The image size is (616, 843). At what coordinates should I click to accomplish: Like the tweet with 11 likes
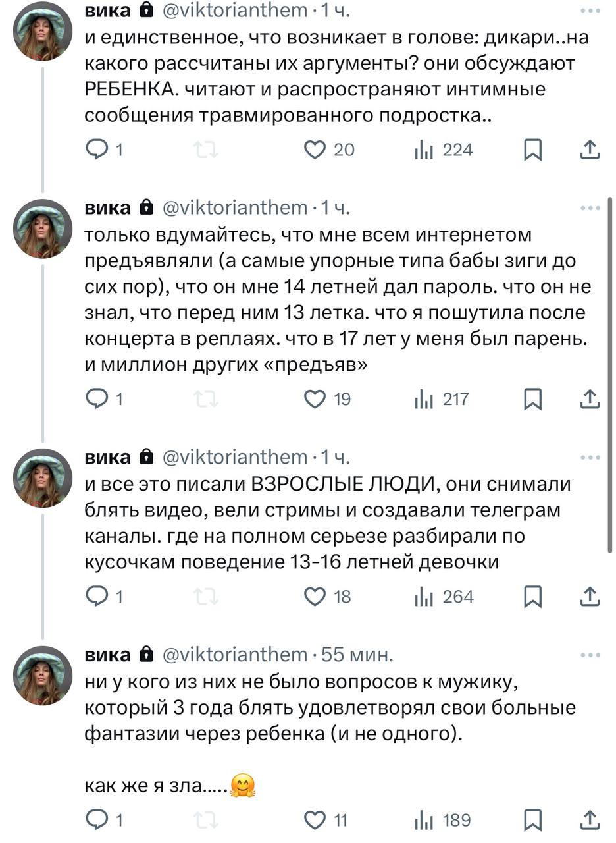[315, 820]
